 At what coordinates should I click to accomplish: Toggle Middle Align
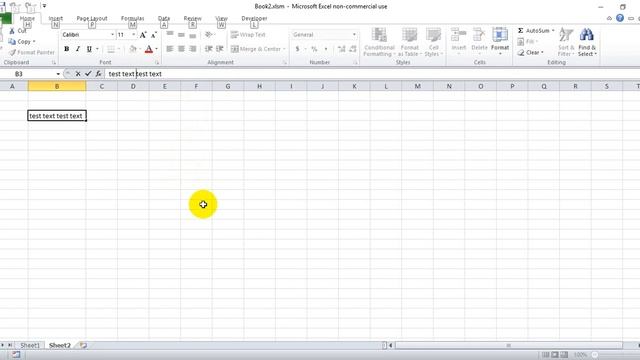click(181, 35)
